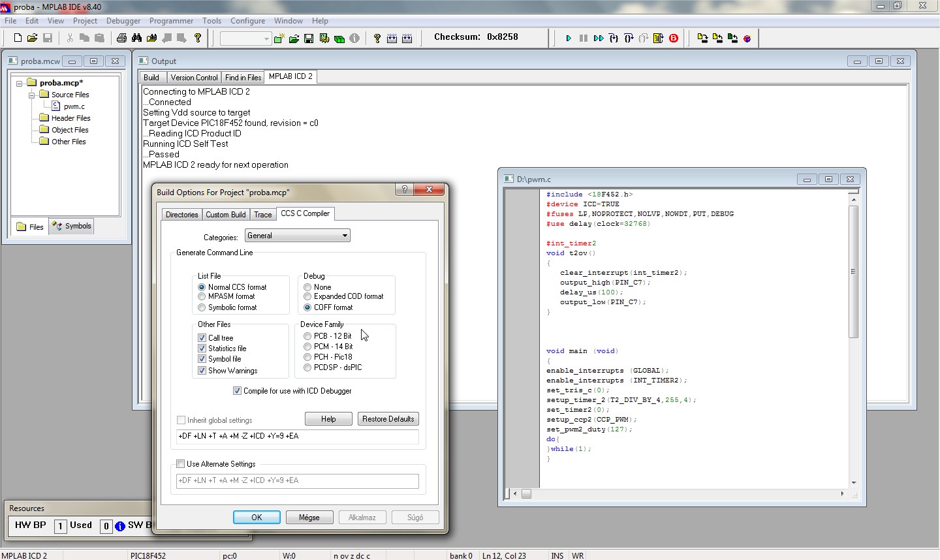Click the green Read EEPROM icon
This screenshot has height=560, width=940.
pyautogui.click(x=732, y=39)
